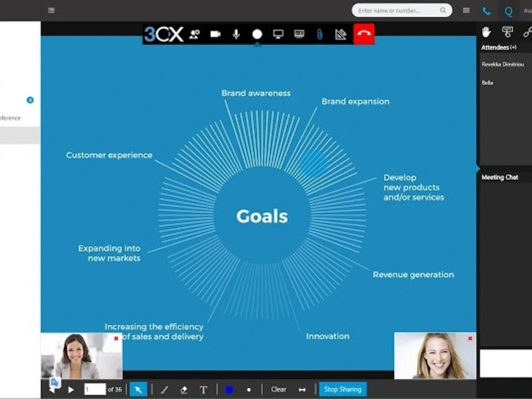Switch to the Meeting Chat tab
This screenshot has width=532, height=399.
click(x=500, y=177)
